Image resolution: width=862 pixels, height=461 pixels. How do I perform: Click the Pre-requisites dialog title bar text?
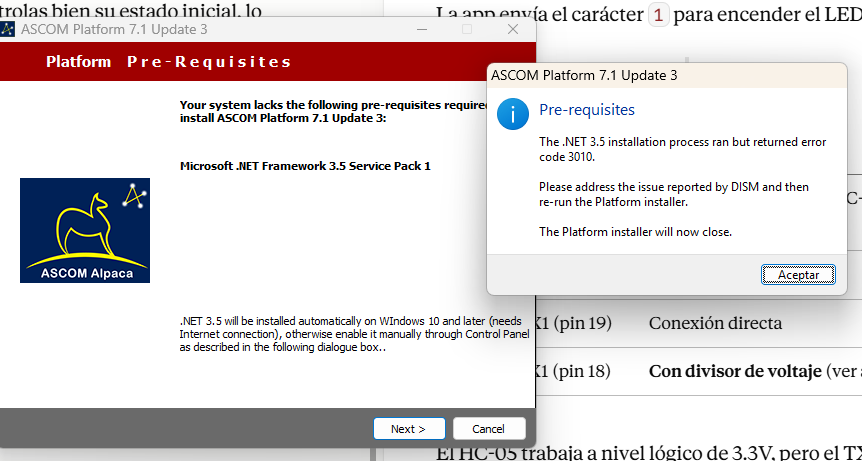pyautogui.click(x=584, y=75)
